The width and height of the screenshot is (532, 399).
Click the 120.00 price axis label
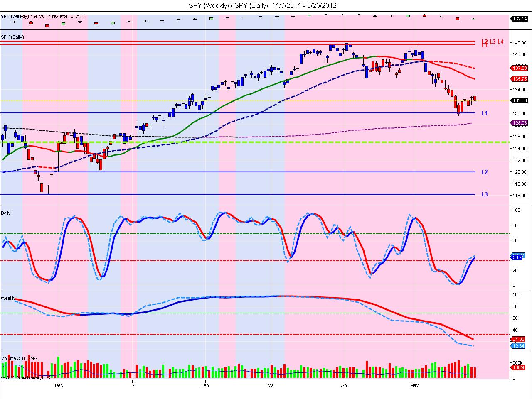(x=520, y=172)
